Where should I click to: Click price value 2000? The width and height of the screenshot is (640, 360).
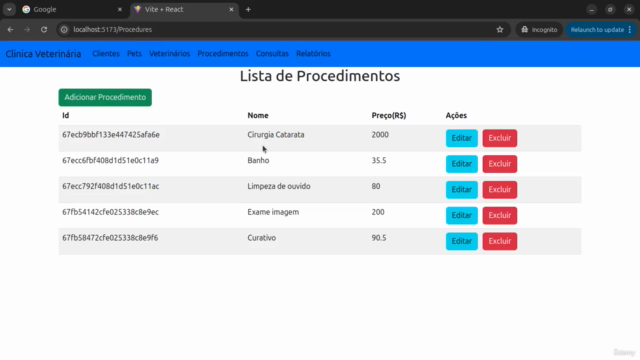click(380, 135)
